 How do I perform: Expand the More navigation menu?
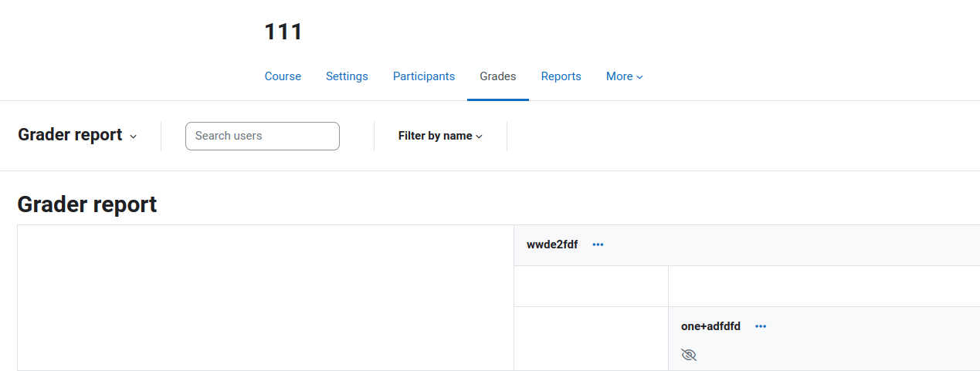click(x=624, y=76)
